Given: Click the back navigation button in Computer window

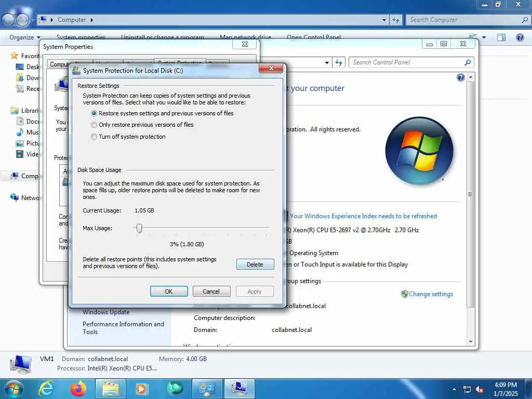Looking at the screenshot, I should pyautogui.click(x=7, y=20).
